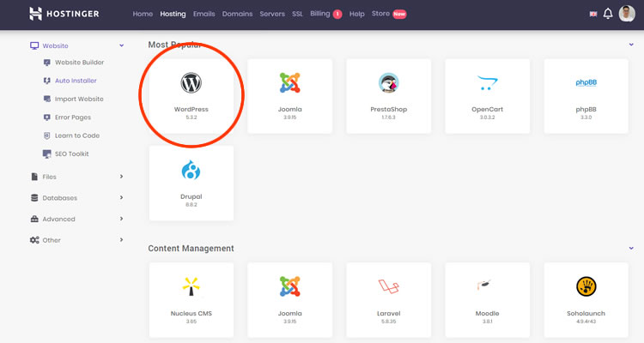The width and height of the screenshot is (644, 343).
Task: Expand the Databases sidebar section arrow
Action: pyautogui.click(x=122, y=197)
